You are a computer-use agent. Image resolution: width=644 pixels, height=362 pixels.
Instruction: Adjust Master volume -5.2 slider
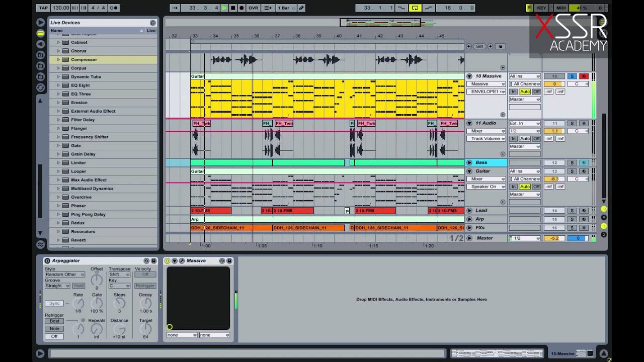pos(554,238)
